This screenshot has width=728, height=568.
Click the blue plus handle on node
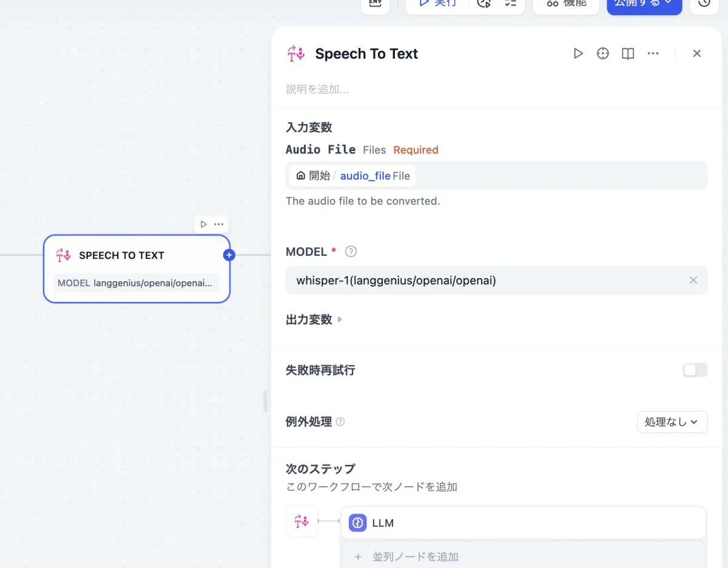click(229, 255)
